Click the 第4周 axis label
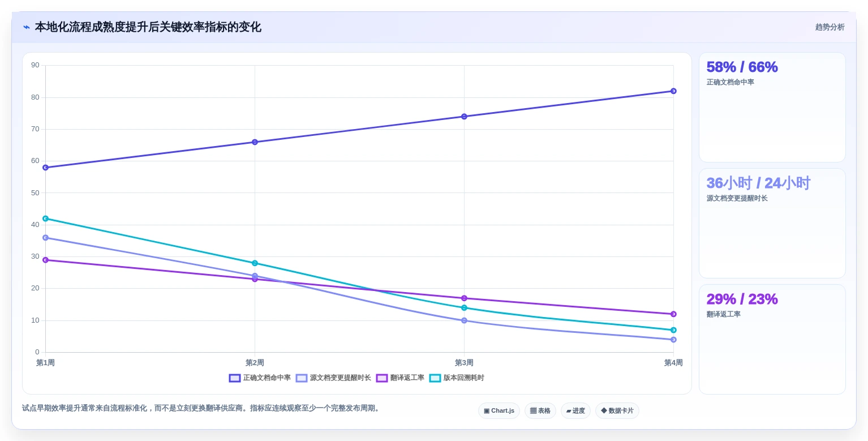This screenshot has width=868, height=441. click(673, 363)
